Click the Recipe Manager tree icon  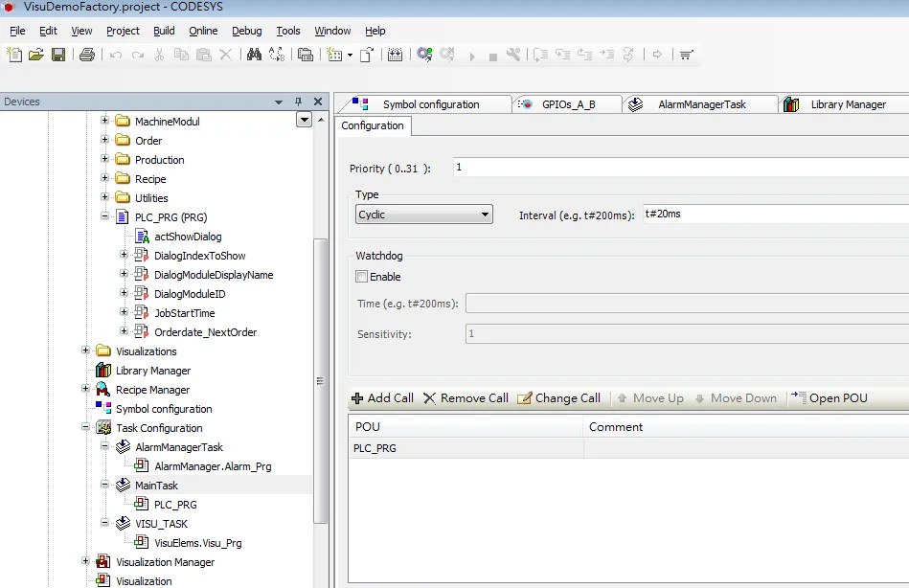click(103, 389)
